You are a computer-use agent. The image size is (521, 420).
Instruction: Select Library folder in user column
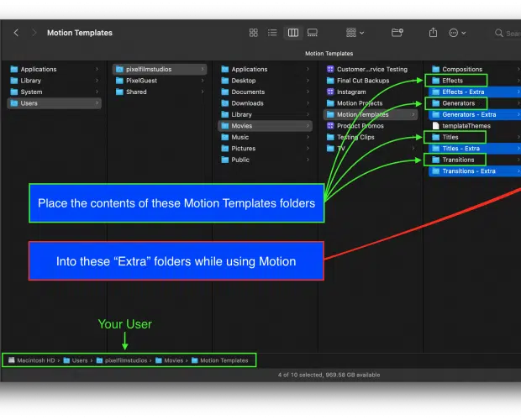coord(266,114)
